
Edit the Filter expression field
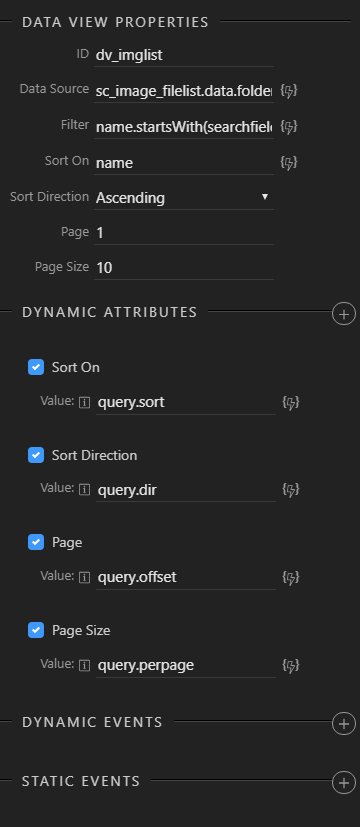(184, 127)
